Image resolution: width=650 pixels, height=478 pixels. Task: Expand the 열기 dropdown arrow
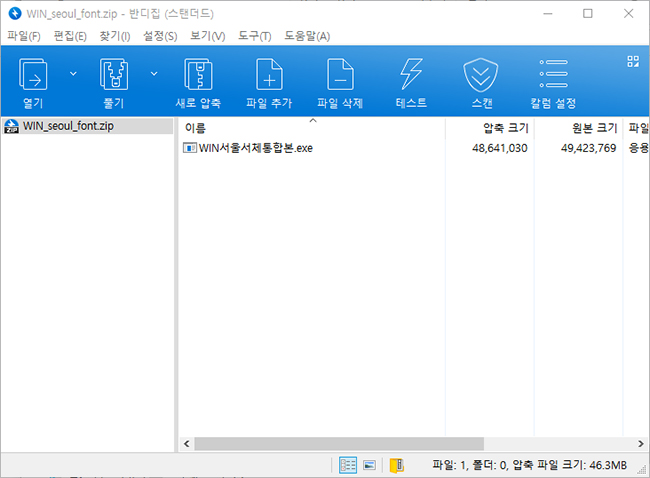73,74
